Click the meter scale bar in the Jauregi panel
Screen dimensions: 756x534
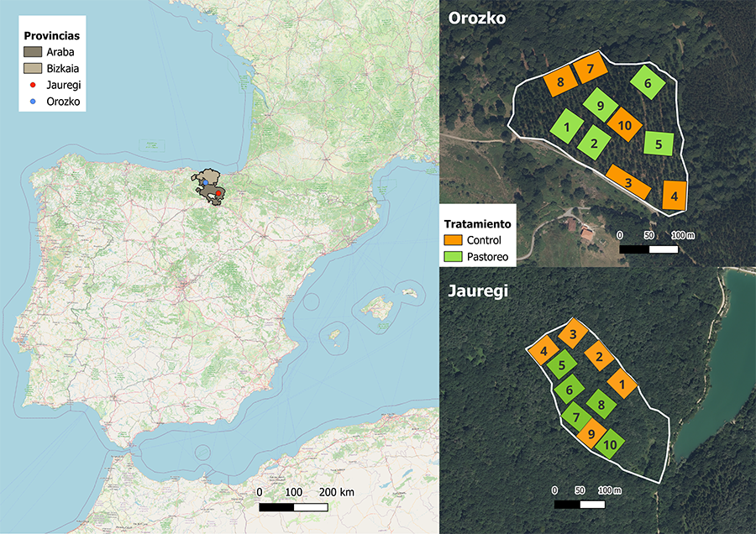coord(580,504)
